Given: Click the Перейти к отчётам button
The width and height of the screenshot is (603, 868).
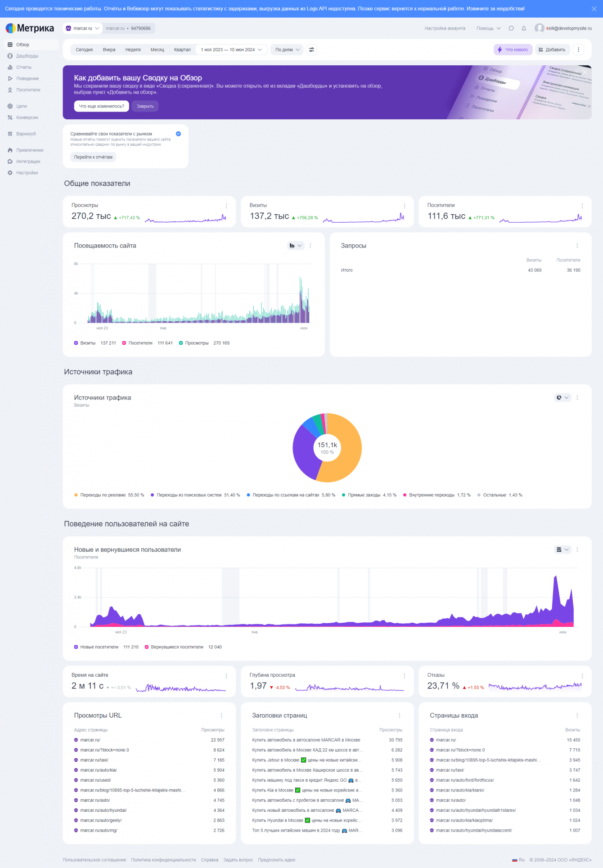Looking at the screenshot, I should point(93,157).
